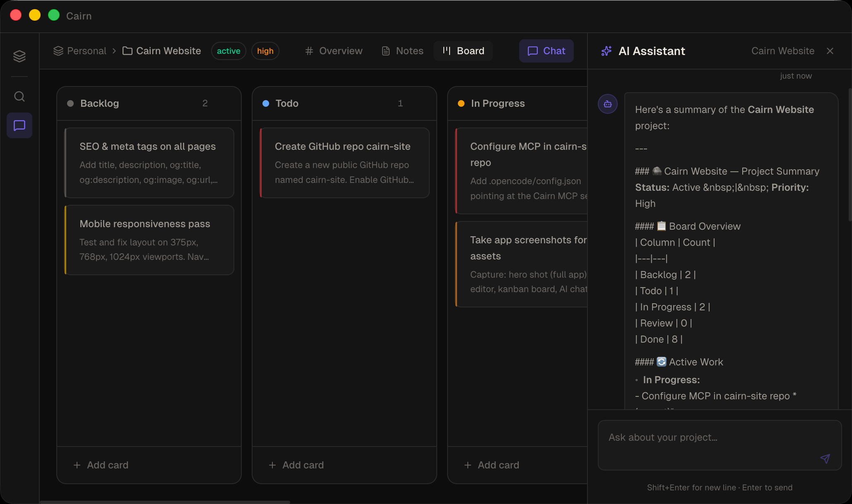Click the Backlog card count 2
The width and height of the screenshot is (852, 504).
[x=205, y=103]
